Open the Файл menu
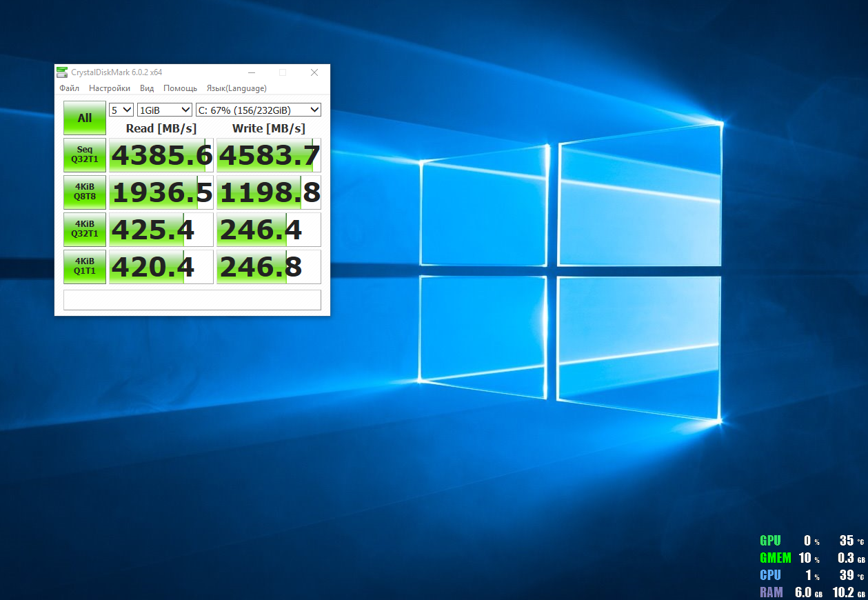Screen dimensions: 868x600 coord(69,88)
